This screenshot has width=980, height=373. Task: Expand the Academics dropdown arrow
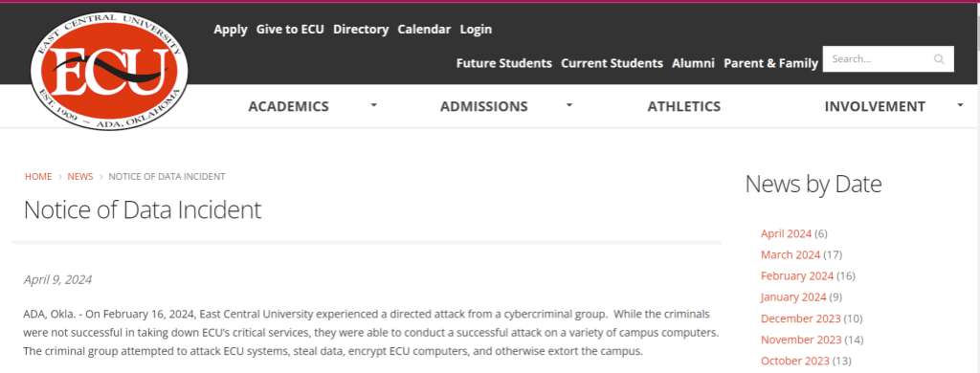tap(374, 105)
